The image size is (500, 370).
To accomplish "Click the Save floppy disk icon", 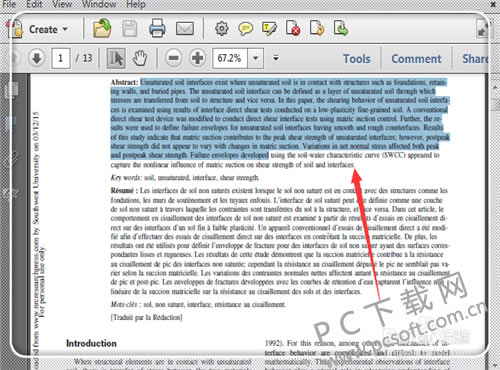I will point(130,29).
